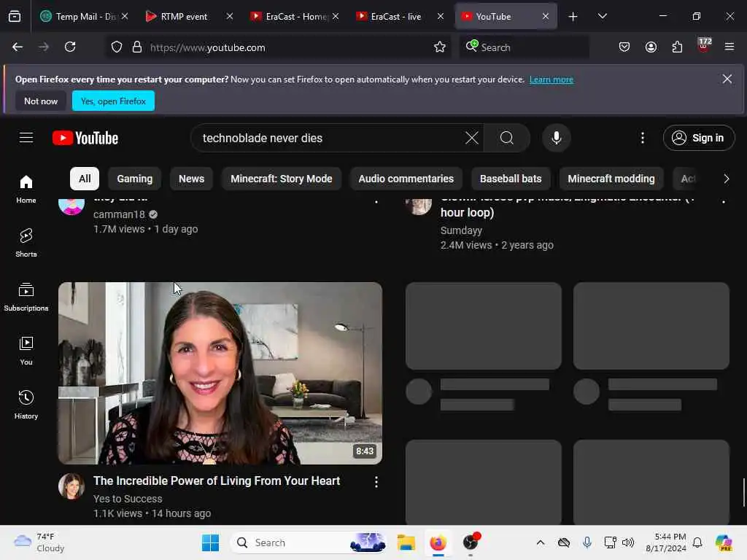
Task: Open camman18 channel name
Action: pyautogui.click(x=119, y=215)
